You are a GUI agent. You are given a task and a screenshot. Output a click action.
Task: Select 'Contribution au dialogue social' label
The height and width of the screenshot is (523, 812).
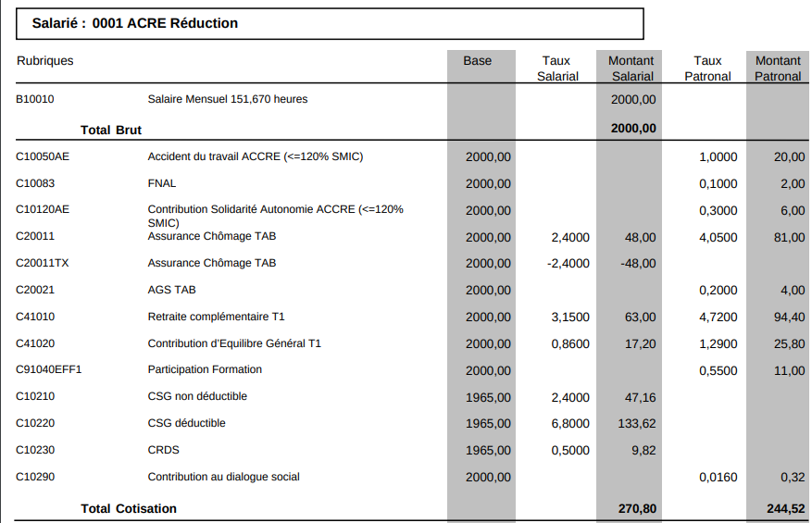(223, 478)
